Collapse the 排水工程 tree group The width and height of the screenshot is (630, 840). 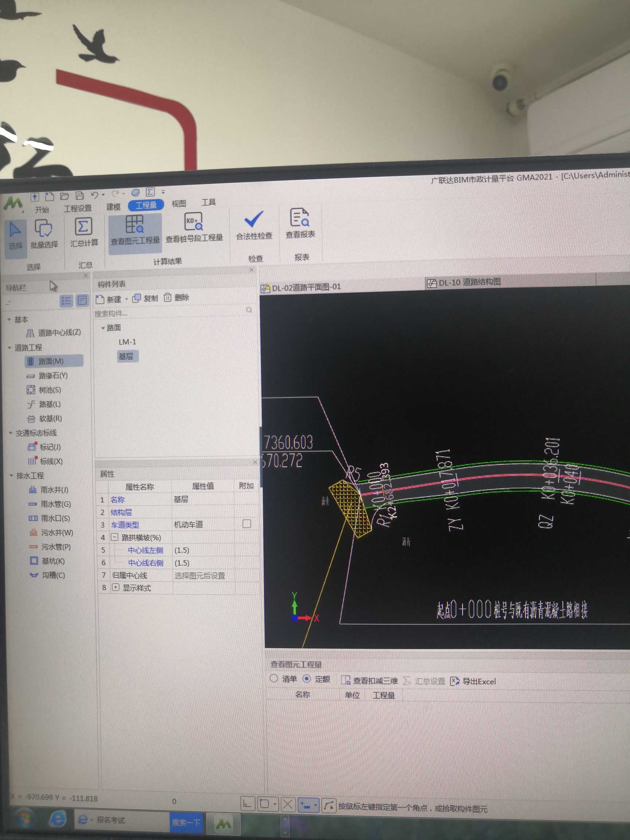click(x=11, y=475)
